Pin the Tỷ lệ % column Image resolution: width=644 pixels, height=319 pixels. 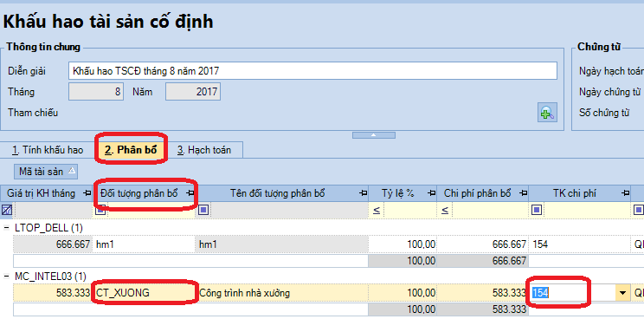431,193
